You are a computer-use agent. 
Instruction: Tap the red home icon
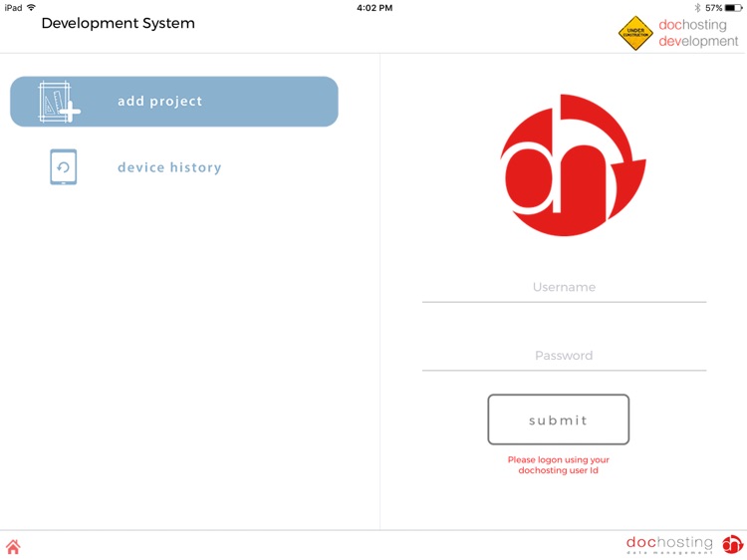click(13, 546)
